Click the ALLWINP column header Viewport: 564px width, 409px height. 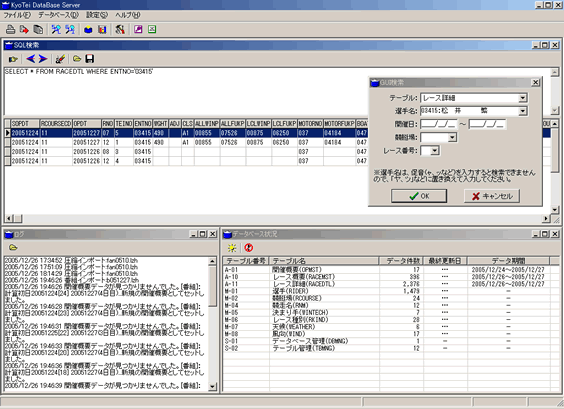(x=207, y=124)
